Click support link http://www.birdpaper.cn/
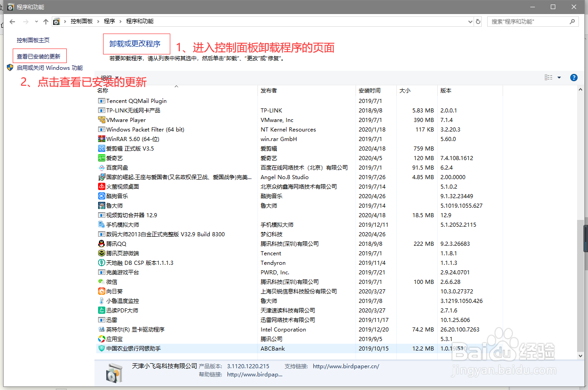Screen dimensions: 588x390 (x=346, y=366)
